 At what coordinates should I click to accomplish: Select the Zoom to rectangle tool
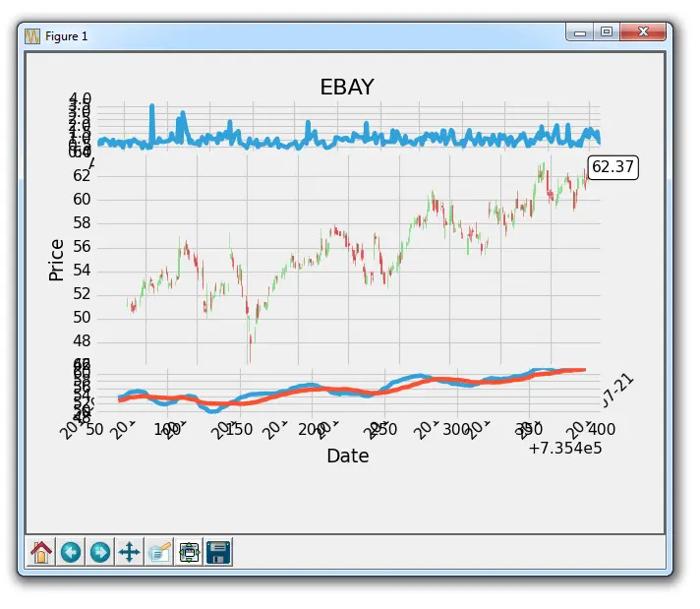[159, 552]
